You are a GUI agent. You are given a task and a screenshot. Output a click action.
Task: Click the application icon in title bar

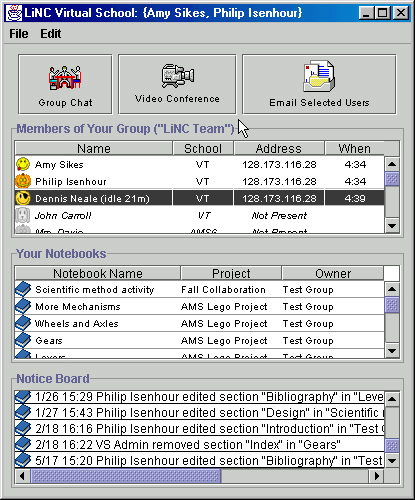pos(14,13)
